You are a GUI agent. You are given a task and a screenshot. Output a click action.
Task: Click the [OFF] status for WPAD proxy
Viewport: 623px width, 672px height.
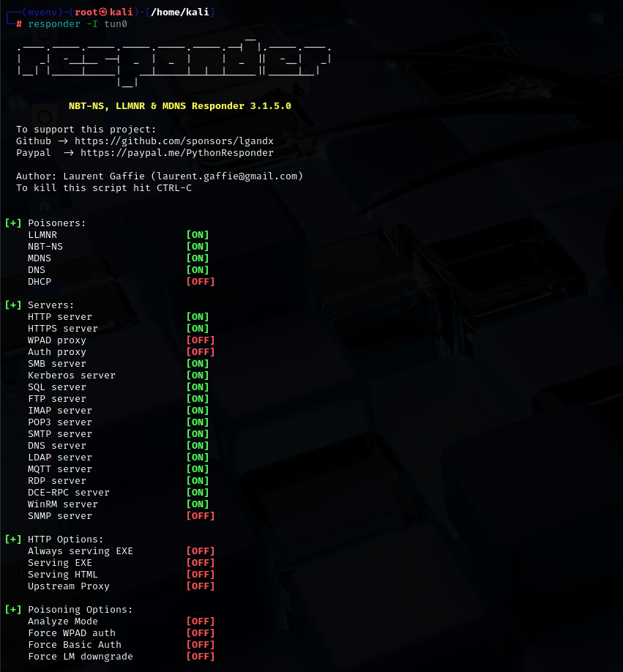pos(200,340)
